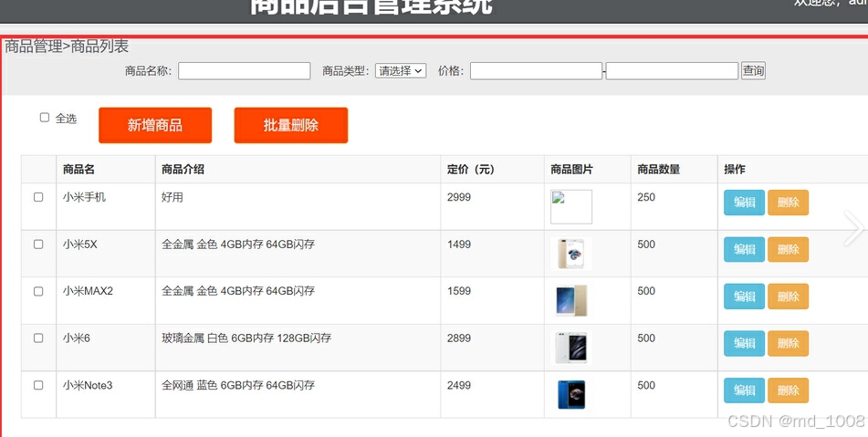The height and width of the screenshot is (437, 868).
Task: Click 全网通 蓝色 6GB内存 64GB闪存 description
Action: [x=238, y=385]
